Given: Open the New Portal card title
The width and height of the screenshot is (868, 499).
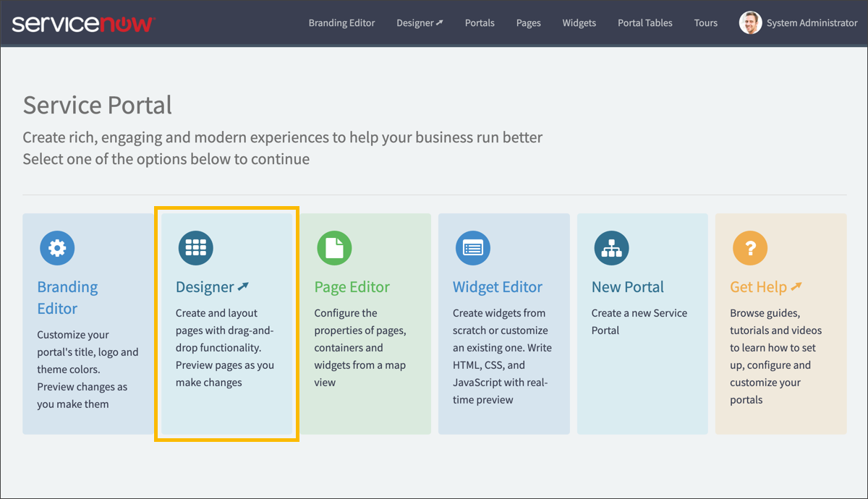Looking at the screenshot, I should (628, 287).
